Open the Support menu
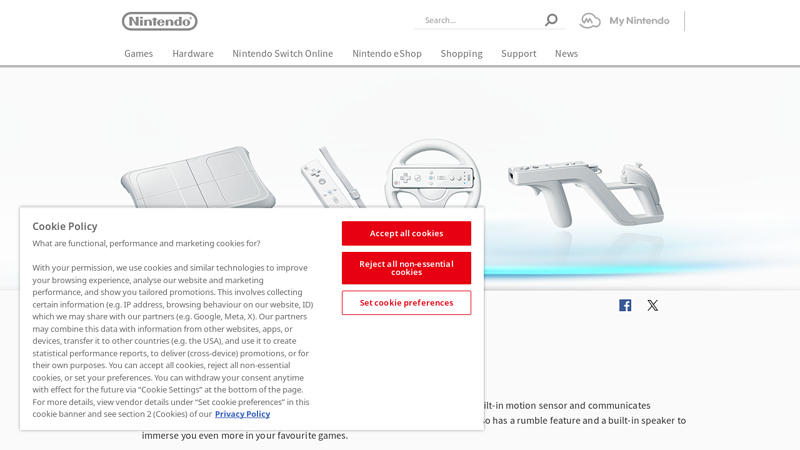The width and height of the screenshot is (800, 450). (x=518, y=54)
